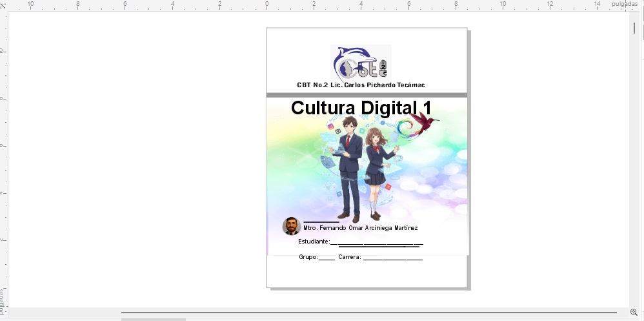Click the 'pulgadas' unit label on ruler
Screen dimensions: 644x321
click(624, 4)
